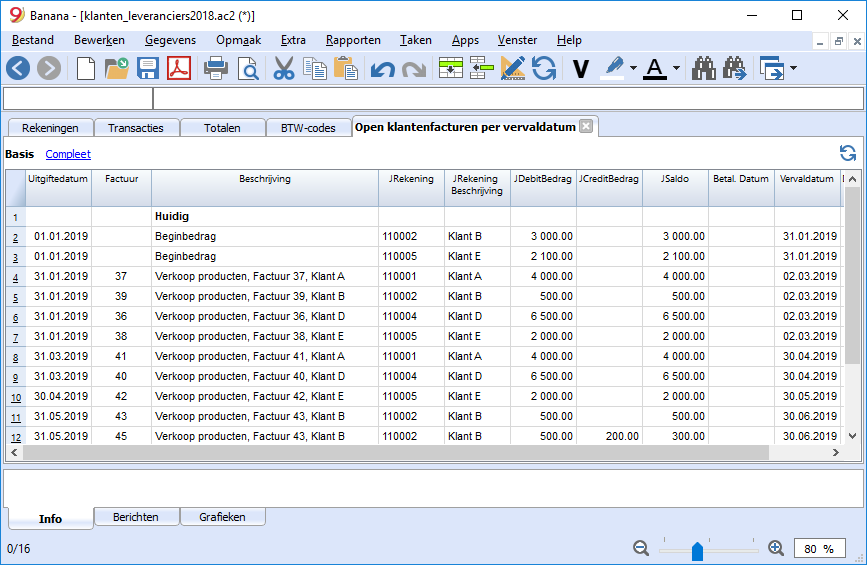The image size is (867, 565).
Task: Switch to the BTW-codes tab
Action: tap(308, 128)
